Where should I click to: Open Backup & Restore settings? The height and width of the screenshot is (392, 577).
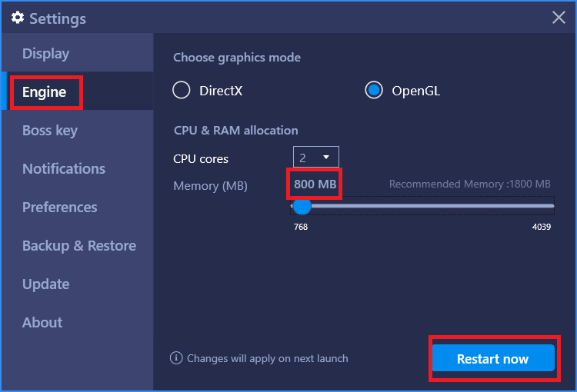(77, 246)
